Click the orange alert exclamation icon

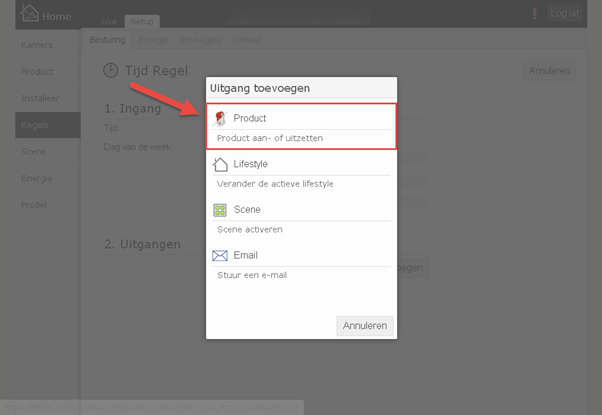[x=534, y=14]
